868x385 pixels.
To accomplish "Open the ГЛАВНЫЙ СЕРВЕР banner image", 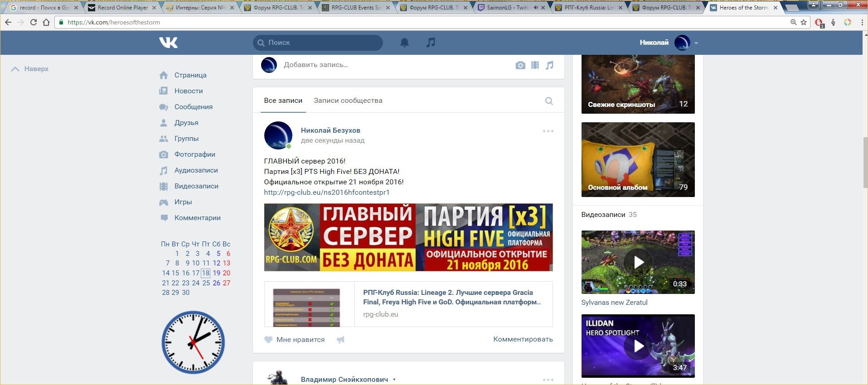I will pos(408,237).
